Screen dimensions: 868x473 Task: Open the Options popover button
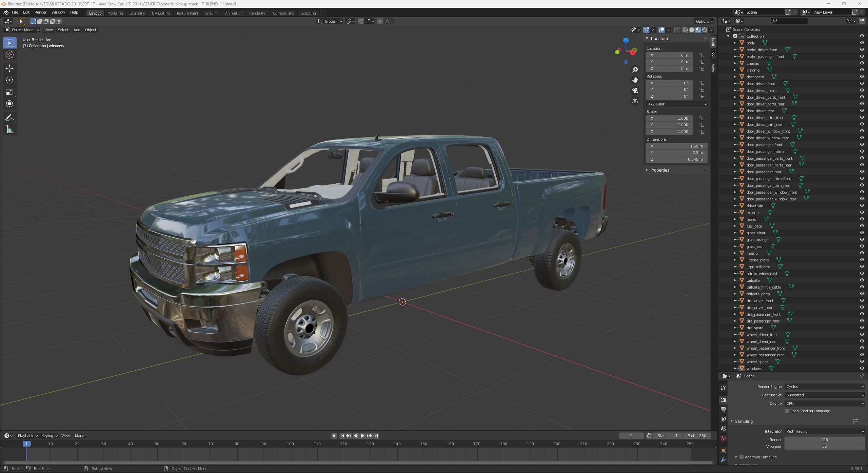(705, 21)
